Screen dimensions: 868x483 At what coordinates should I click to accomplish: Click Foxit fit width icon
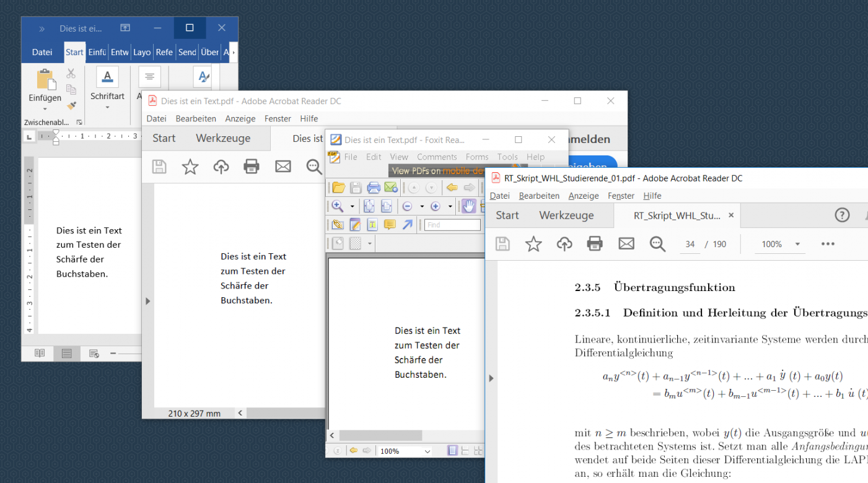click(x=386, y=206)
